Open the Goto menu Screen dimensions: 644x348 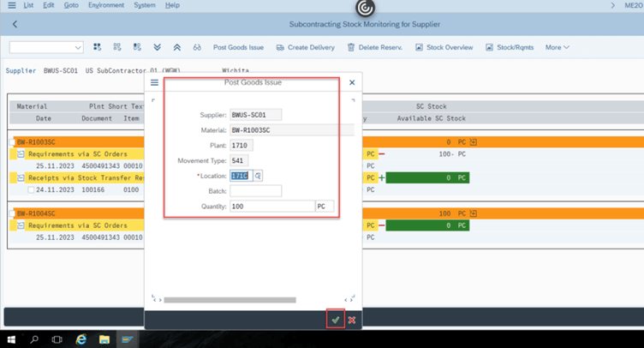coord(71,5)
